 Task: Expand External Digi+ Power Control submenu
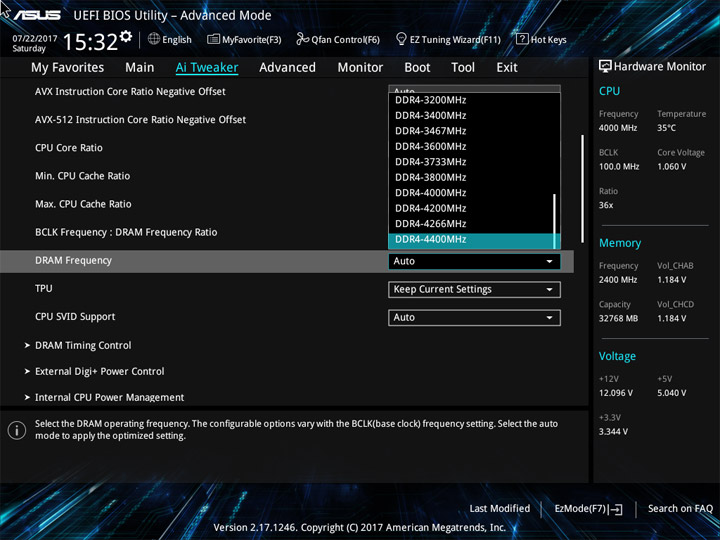(100, 371)
